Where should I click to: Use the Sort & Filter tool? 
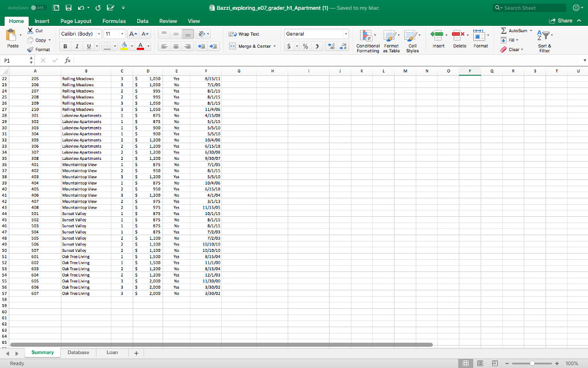[543, 40]
